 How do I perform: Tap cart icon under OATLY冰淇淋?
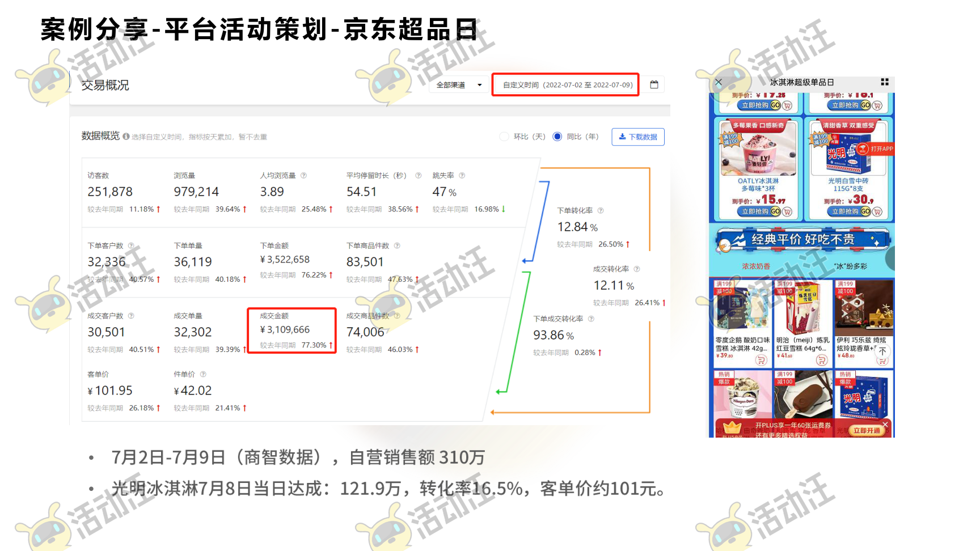(x=787, y=211)
